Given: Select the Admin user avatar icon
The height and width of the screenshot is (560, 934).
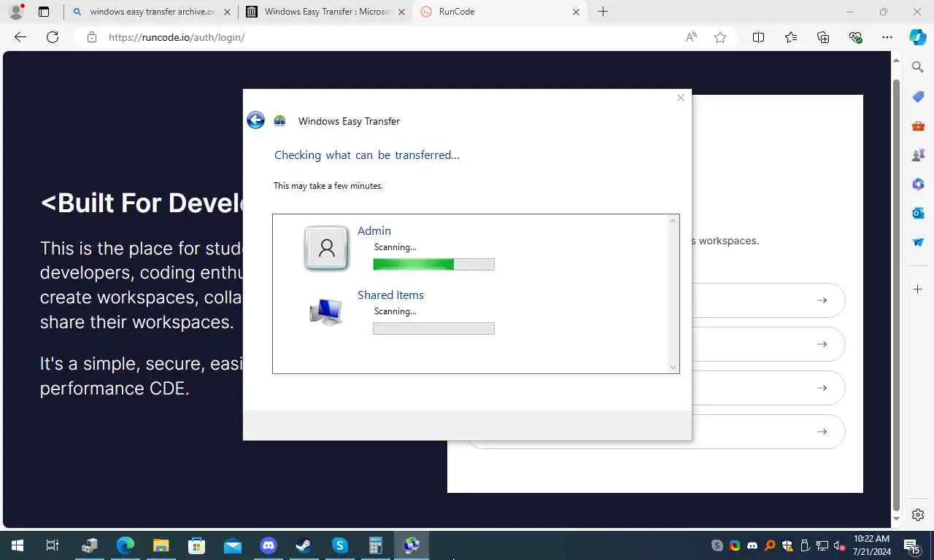Looking at the screenshot, I should click(x=326, y=248).
